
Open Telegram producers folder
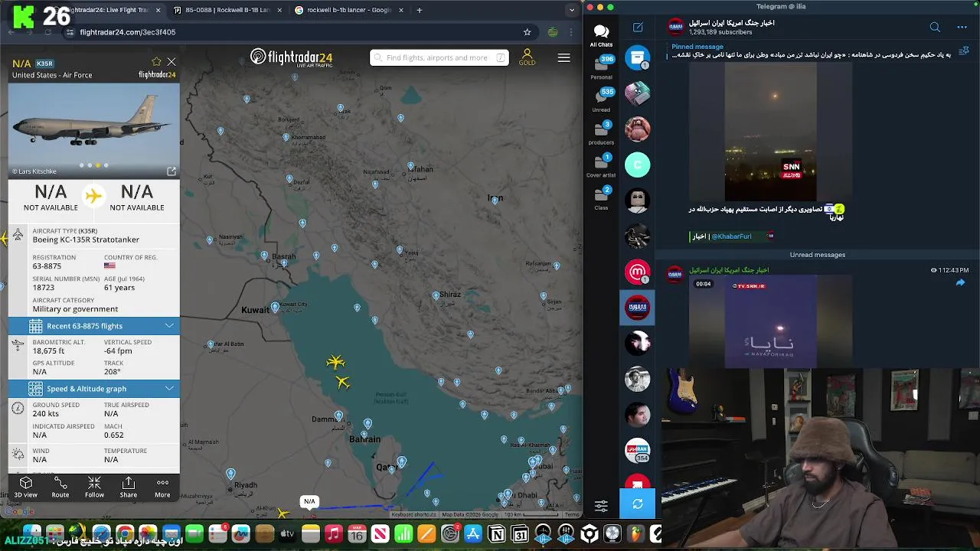(x=601, y=132)
